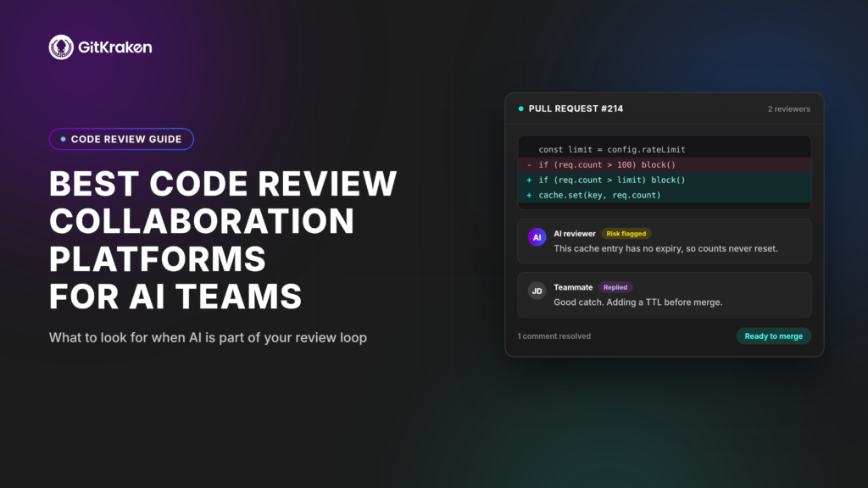
Task: Click the added line 'req.count > limit'
Action: pos(665,180)
